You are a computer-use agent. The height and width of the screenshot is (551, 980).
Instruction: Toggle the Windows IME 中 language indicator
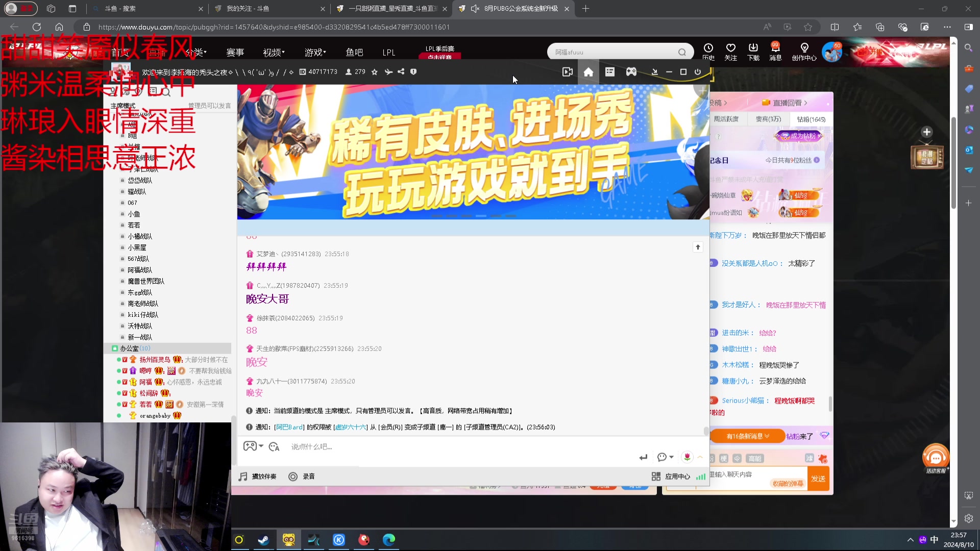tap(934, 540)
